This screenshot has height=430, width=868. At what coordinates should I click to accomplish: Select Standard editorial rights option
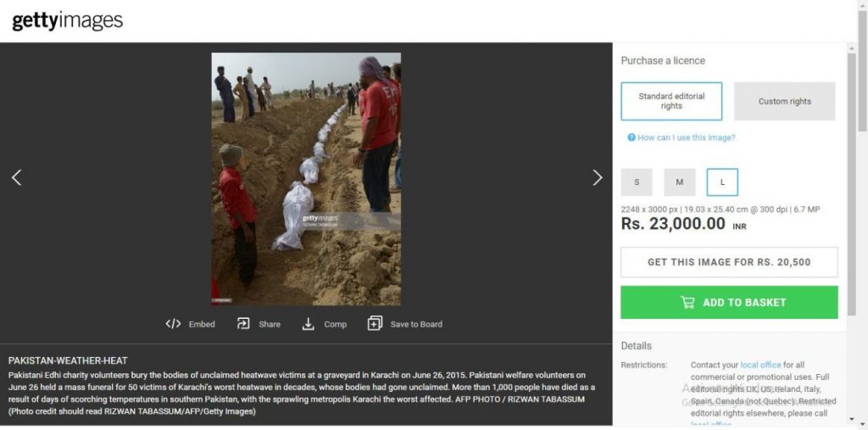(671, 101)
